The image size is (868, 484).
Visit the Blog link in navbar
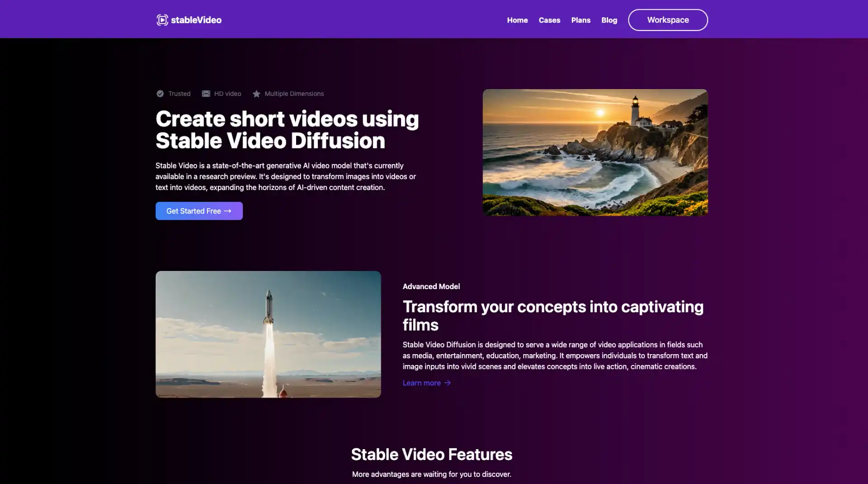pyautogui.click(x=609, y=20)
